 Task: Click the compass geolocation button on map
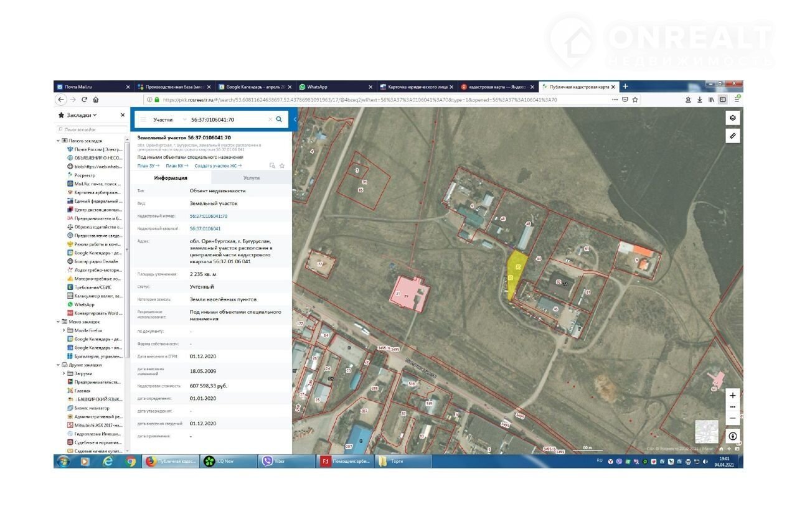tap(732, 436)
